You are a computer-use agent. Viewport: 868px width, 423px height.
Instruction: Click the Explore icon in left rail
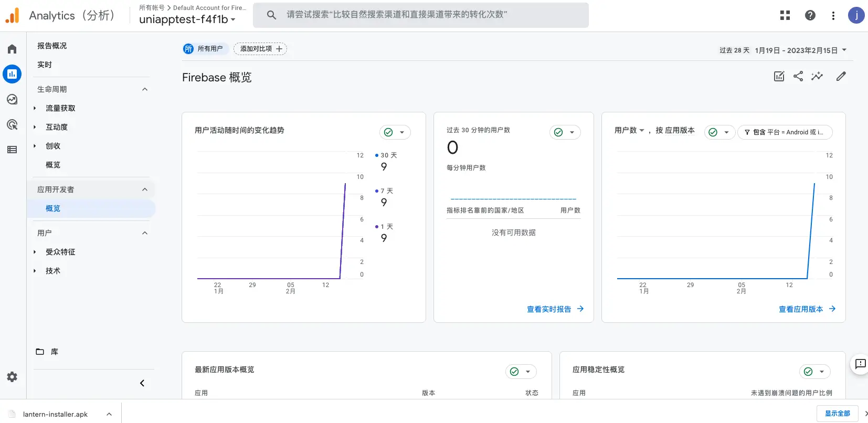[12, 99]
